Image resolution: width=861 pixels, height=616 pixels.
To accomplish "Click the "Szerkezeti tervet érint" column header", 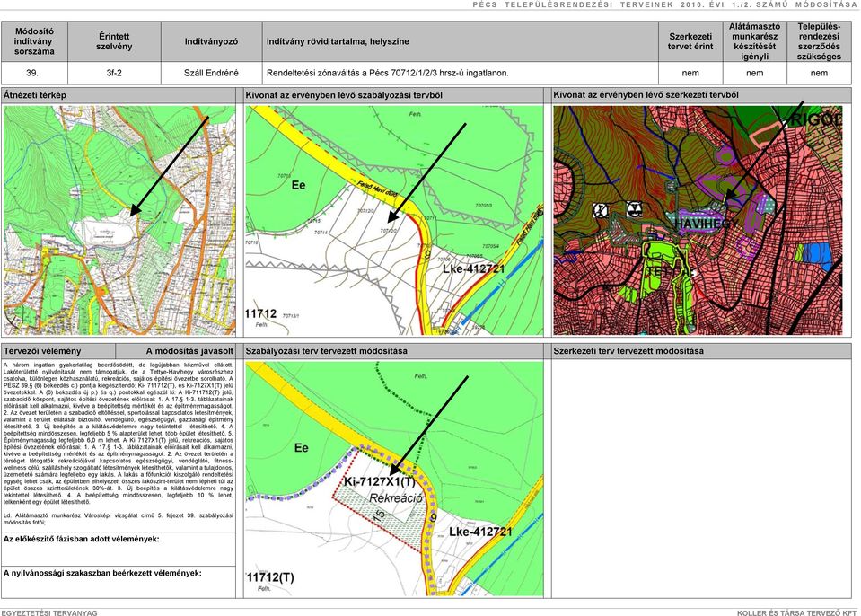I will pyautogui.click(x=690, y=41).
